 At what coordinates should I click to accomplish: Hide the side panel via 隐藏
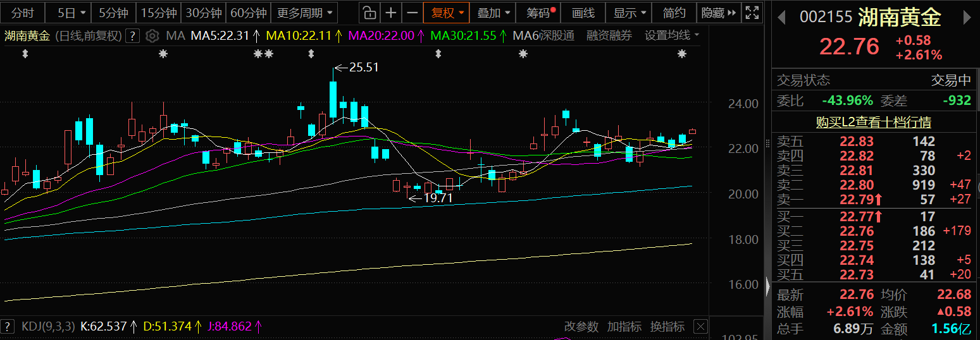tap(718, 13)
